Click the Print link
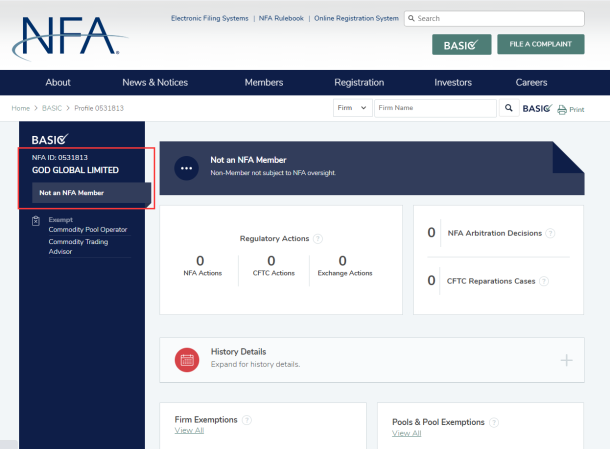 click(577, 110)
